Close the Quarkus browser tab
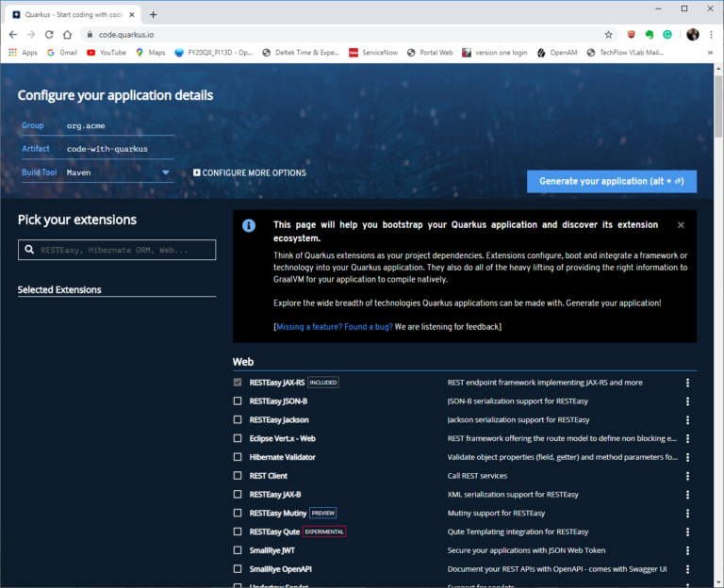Screen dimensions: 724x588 point(132,15)
